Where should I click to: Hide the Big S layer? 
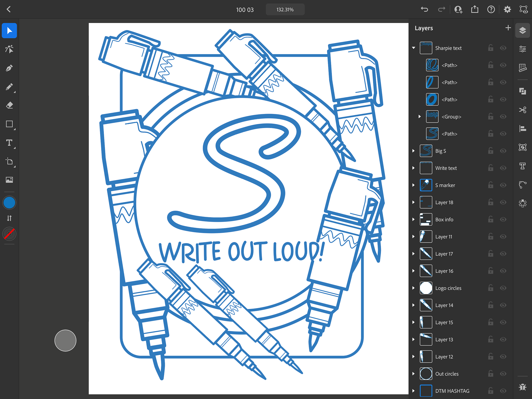coord(503,151)
